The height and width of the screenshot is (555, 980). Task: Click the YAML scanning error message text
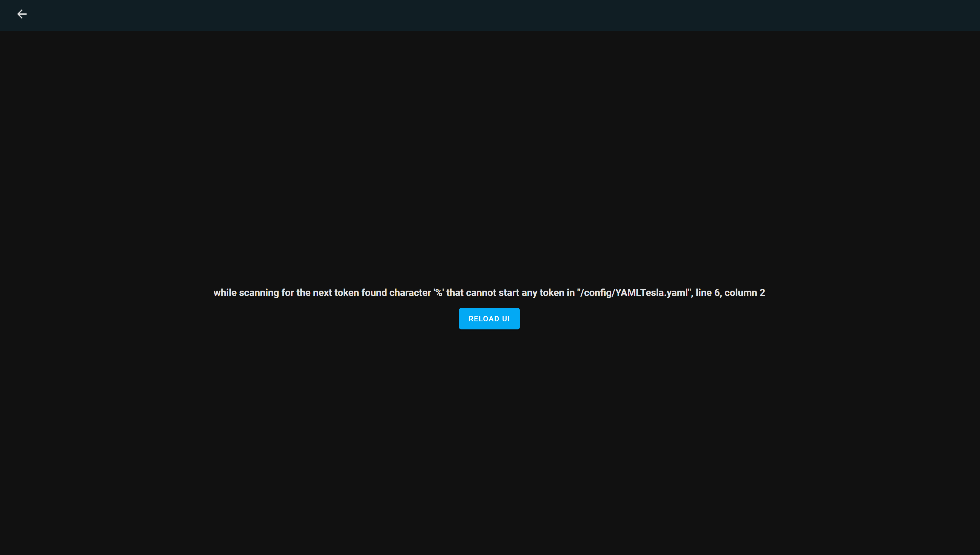489,293
